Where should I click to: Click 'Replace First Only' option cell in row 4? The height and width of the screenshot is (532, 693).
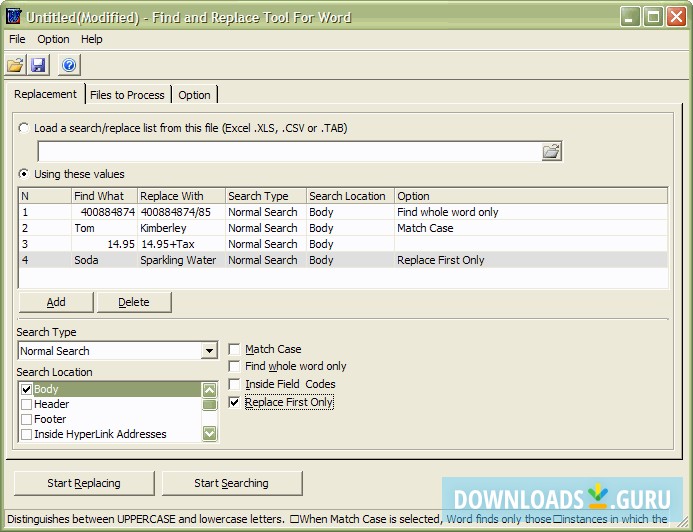(x=531, y=260)
